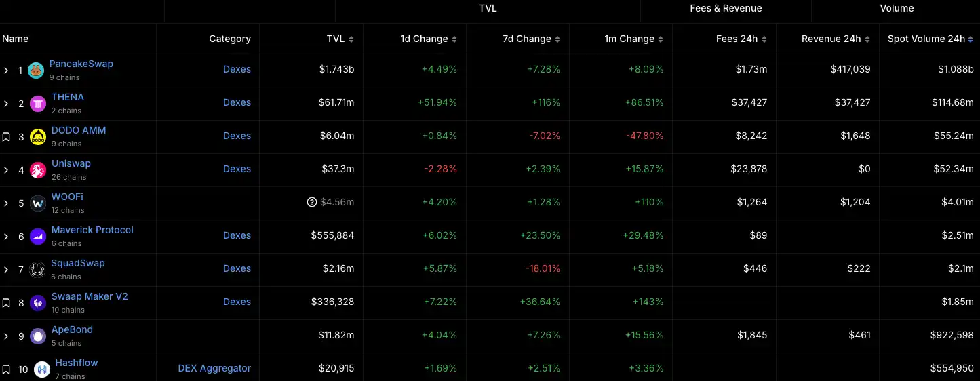Image resolution: width=980 pixels, height=381 pixels.
Task: Expand the PancakeSwap row
Action: [x=6, y=70]
